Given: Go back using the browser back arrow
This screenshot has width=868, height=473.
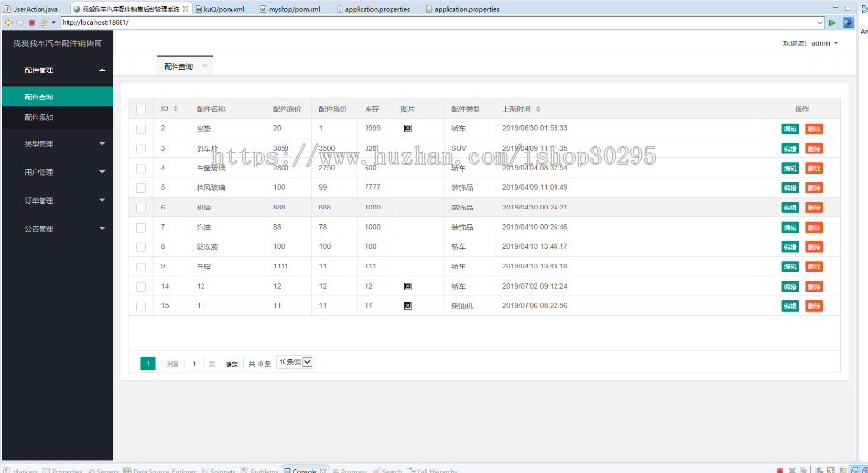Looking at the screenshot, I should 9,23.
